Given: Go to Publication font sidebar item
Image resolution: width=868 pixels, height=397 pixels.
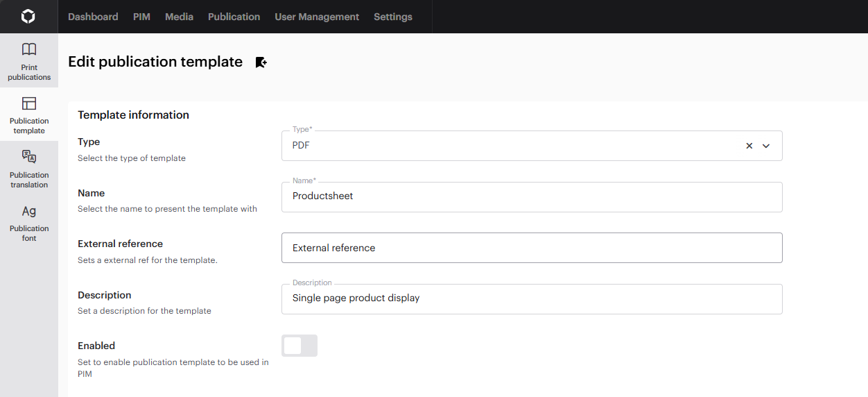Looking at the screenshot, I should tap(29, 222).
